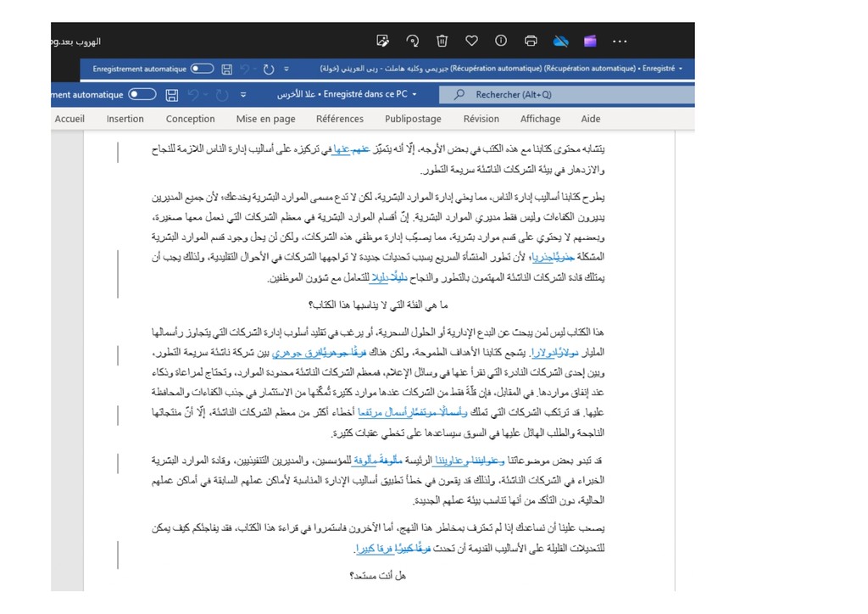Open the three-dots more options menu

pos(620,41)
